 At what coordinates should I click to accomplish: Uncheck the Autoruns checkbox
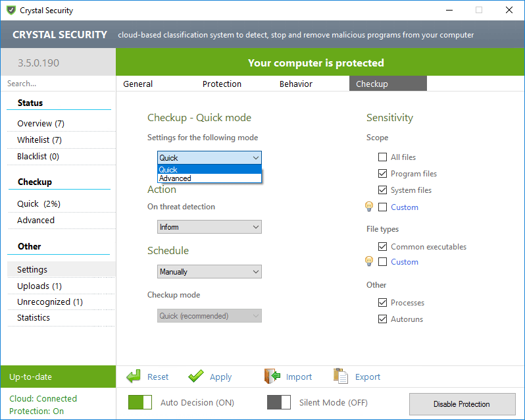click(382, 319)
